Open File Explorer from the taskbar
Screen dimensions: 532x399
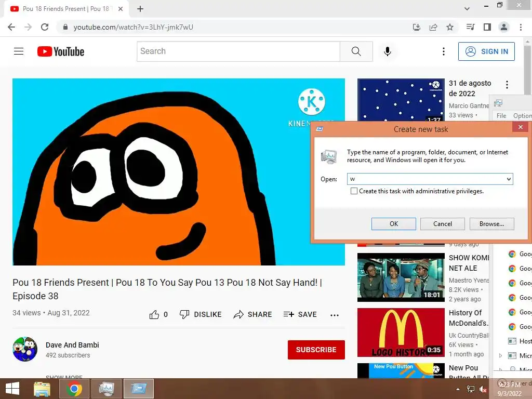[42, 389]
